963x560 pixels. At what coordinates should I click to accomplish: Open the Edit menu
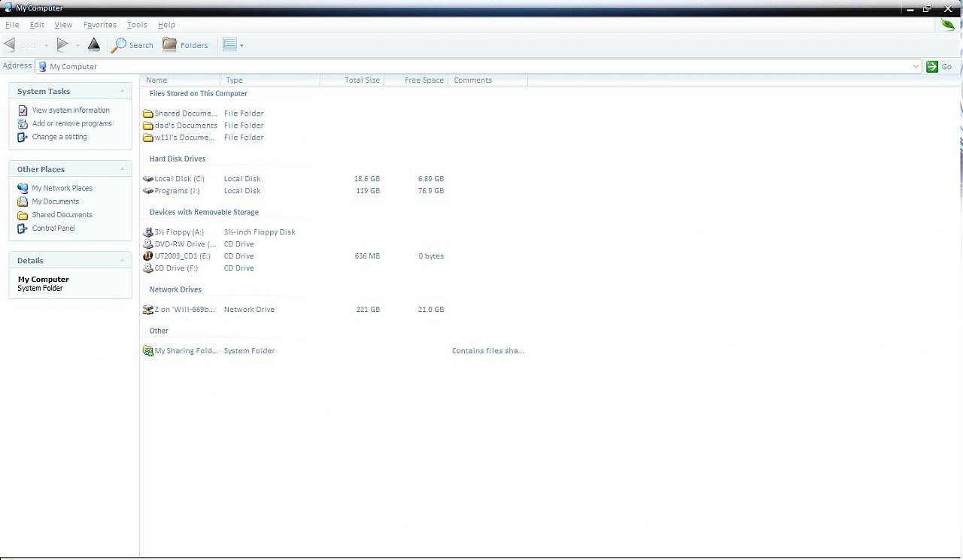pos(37,25)
